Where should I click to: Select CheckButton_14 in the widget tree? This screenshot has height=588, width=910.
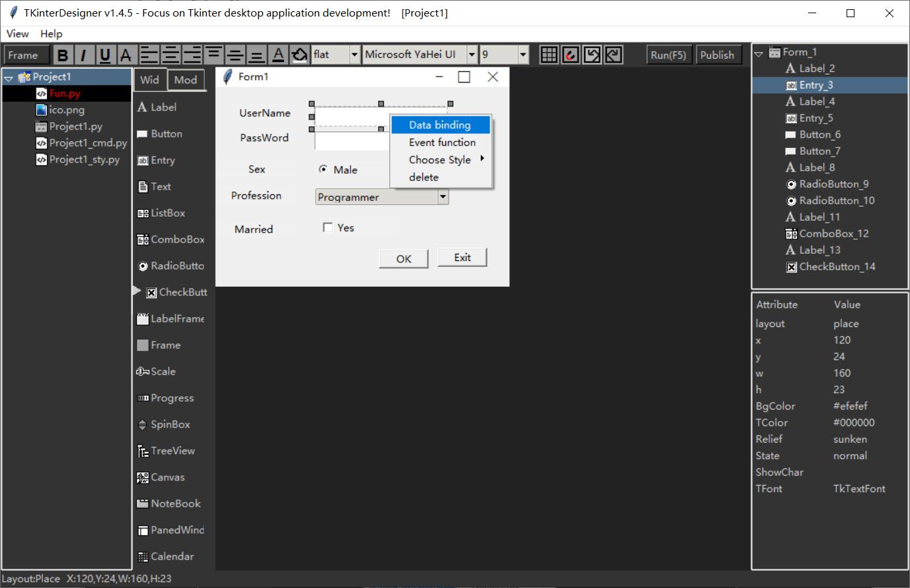[x=837, y=267]
